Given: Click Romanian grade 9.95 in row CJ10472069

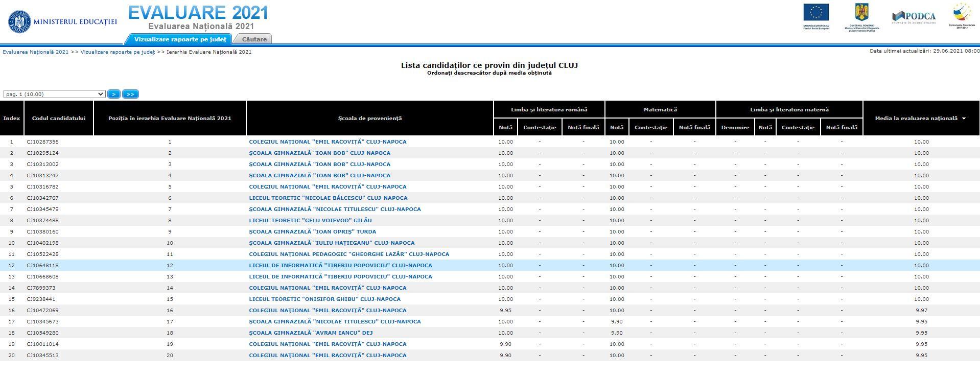Looking at the screenshot, I should click(505, 310).
